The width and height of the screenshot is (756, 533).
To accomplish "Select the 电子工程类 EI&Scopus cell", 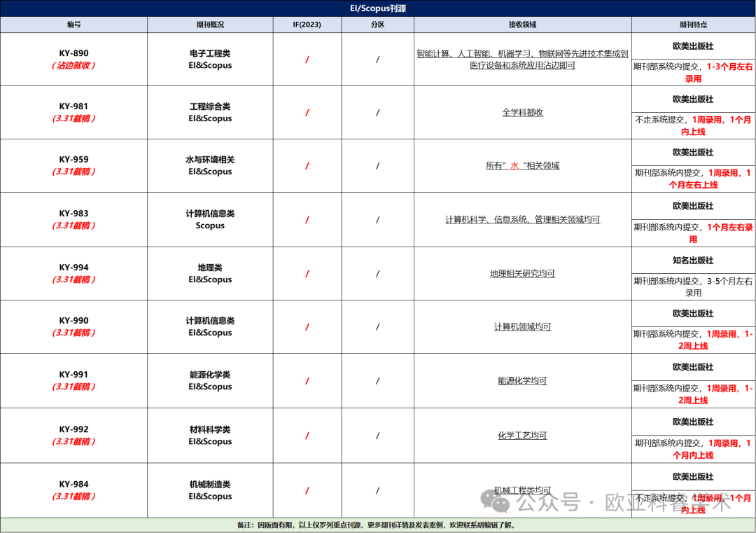I will [210, 60].
